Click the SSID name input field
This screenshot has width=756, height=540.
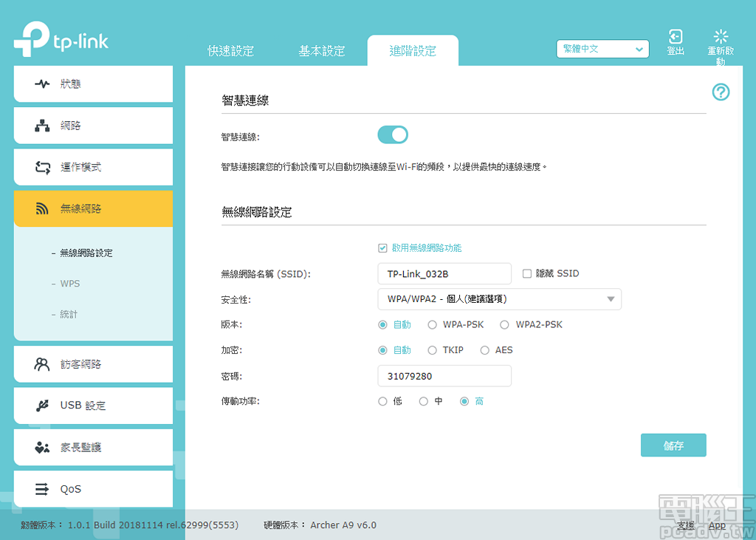pyautogui.click(x=444, y=274)
